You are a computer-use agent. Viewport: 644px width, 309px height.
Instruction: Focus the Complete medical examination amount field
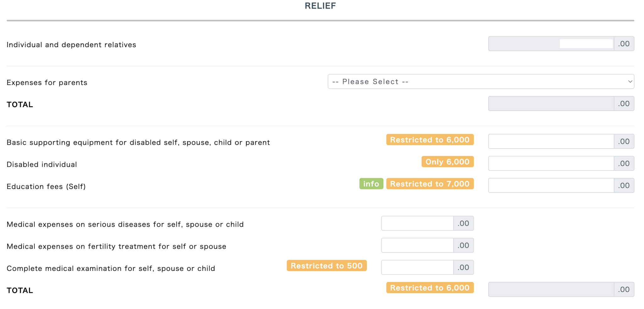(x=417, y=267)
